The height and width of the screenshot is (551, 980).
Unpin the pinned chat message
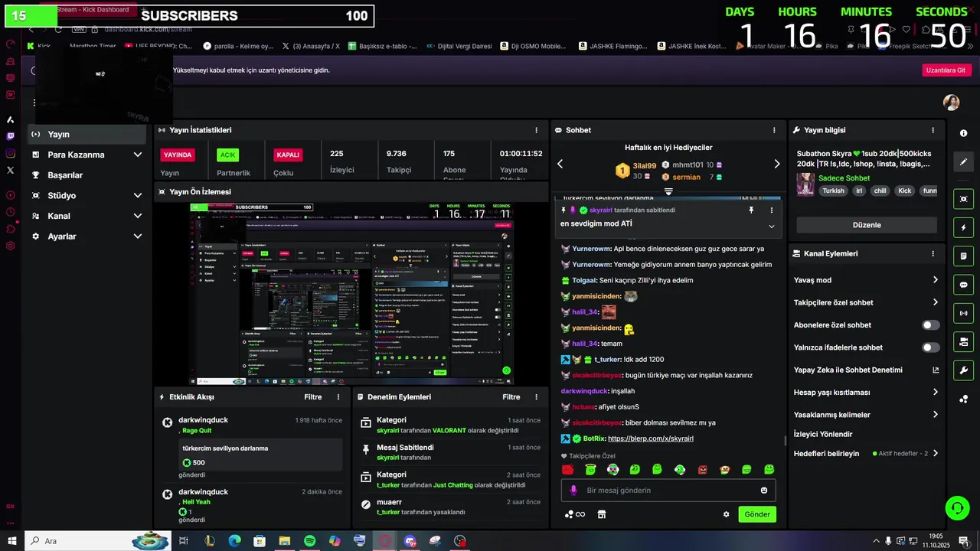point(751,210)
